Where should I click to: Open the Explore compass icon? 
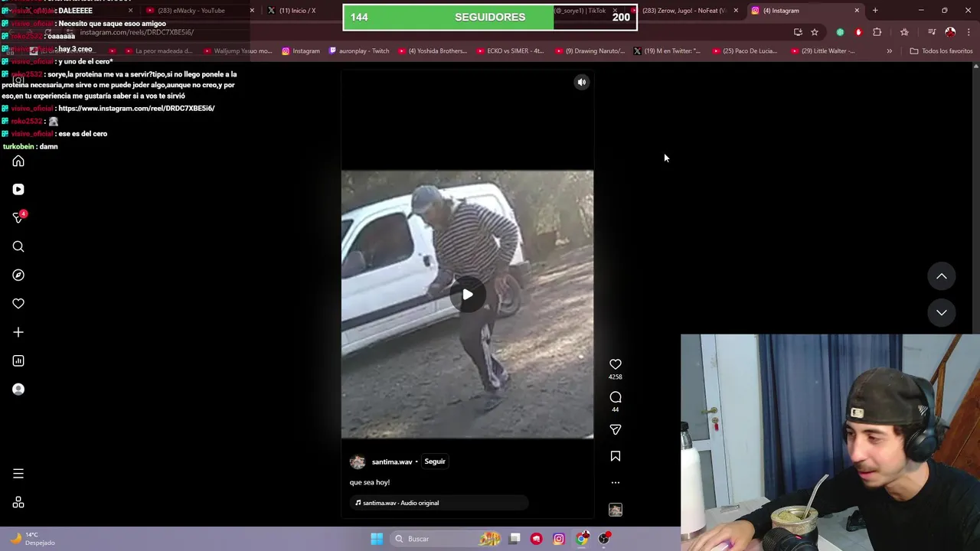18,275
